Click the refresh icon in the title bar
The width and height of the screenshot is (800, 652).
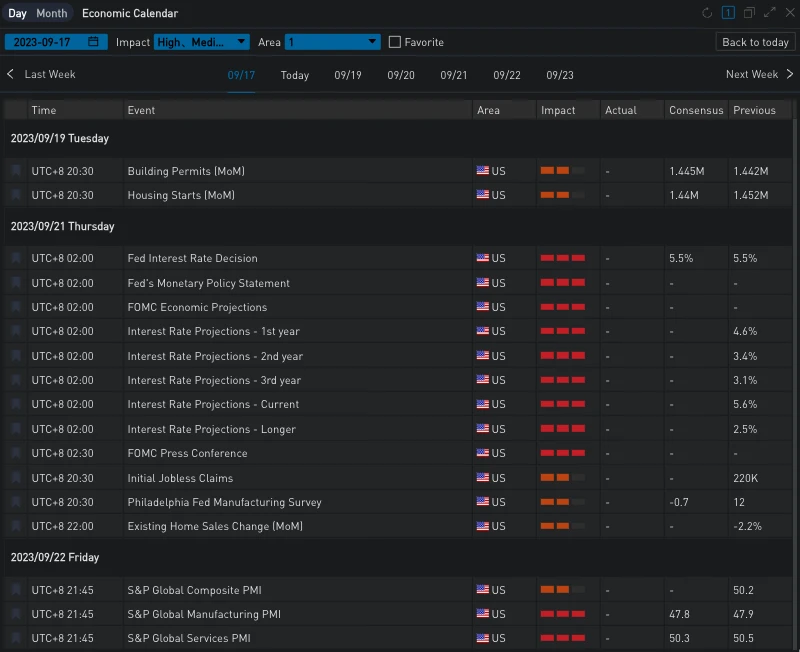click(708, 13)
